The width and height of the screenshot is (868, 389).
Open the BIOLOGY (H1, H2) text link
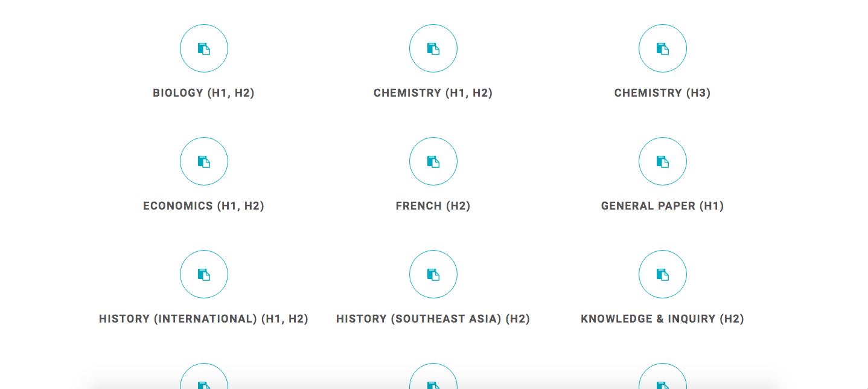point(203,93)
